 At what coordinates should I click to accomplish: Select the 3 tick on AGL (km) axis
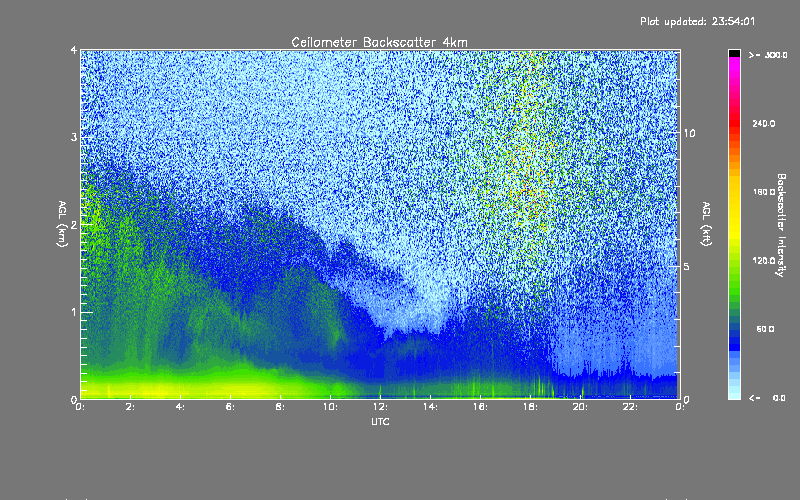(x=74, y=137)
